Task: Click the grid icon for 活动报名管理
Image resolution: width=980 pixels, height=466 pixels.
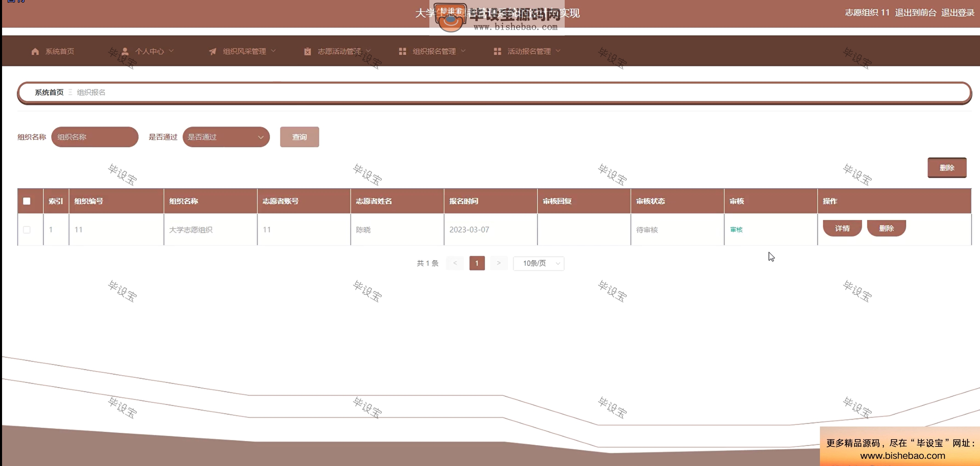Action: point(497,52)
